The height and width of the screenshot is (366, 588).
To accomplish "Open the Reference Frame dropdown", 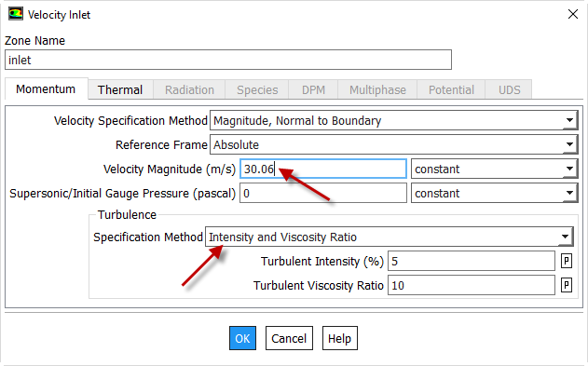I will tap(394, 144).
